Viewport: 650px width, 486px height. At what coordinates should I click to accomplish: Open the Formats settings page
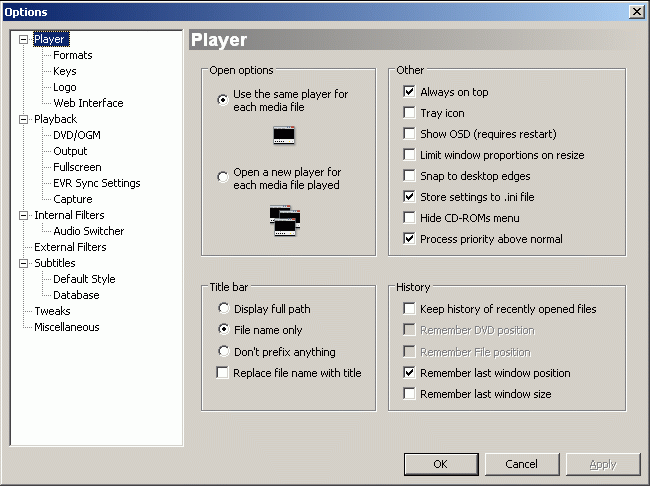click(x=73, y=56)
